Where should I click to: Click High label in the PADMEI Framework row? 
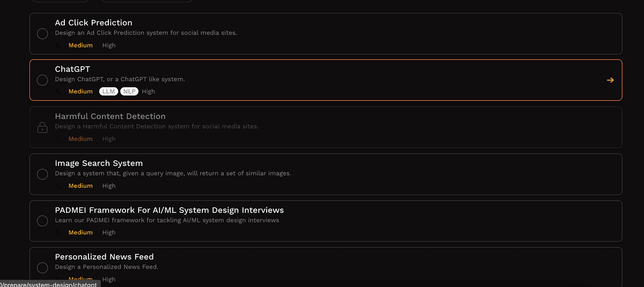click(x=109, y=232)
